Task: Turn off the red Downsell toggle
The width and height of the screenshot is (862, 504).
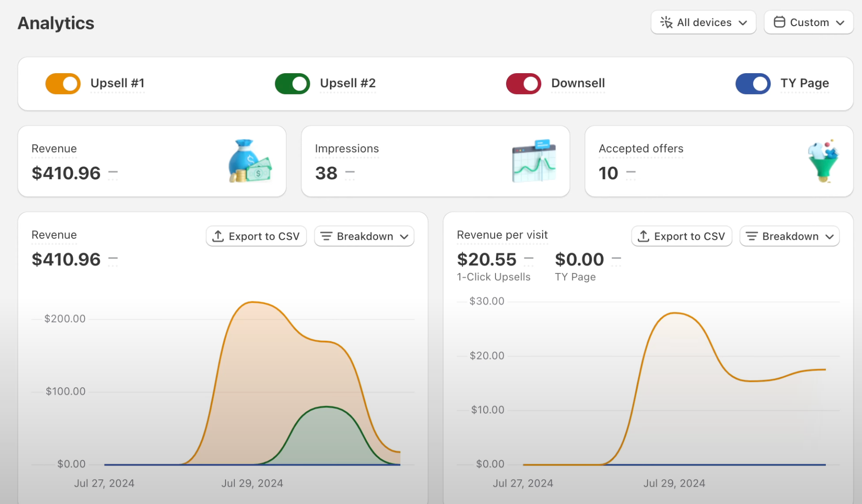Action: point(523,84)
